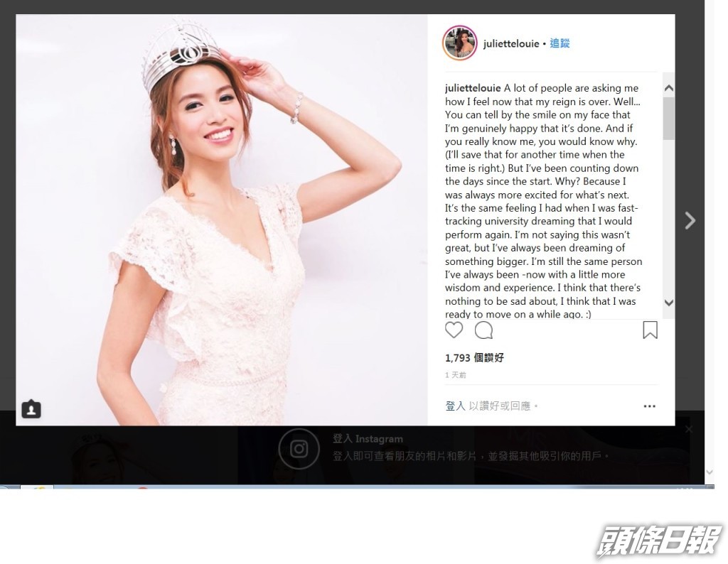Close the Instagram login banner
This screenshot has width=728, height=564.
pyautogui.click(x=689, y=430)
